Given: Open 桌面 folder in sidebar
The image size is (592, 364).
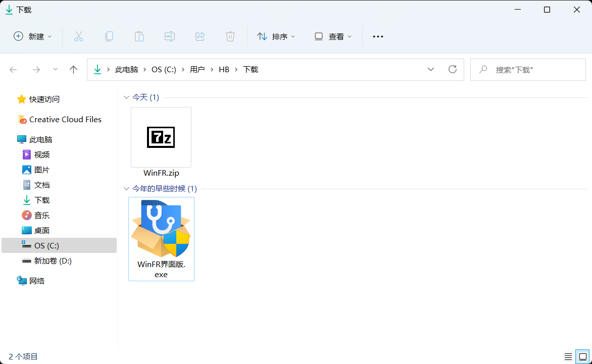Looking at the screenshot, I should (36, 230).
